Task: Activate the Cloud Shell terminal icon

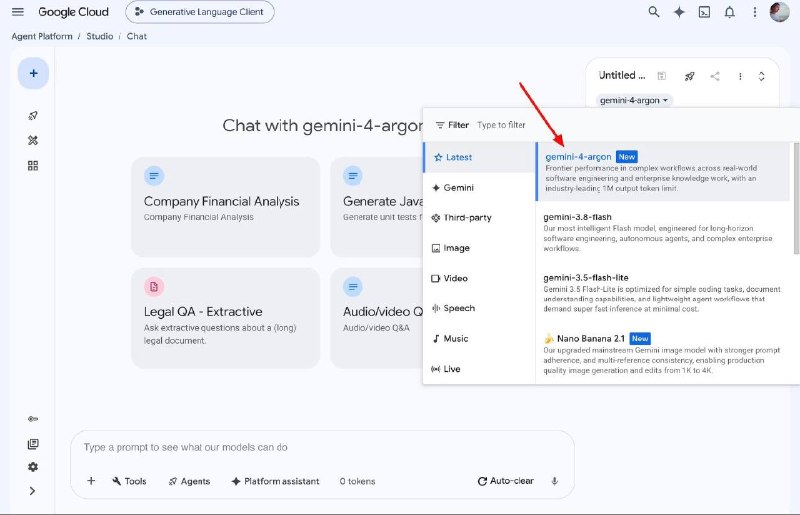Action: point(704,12)
